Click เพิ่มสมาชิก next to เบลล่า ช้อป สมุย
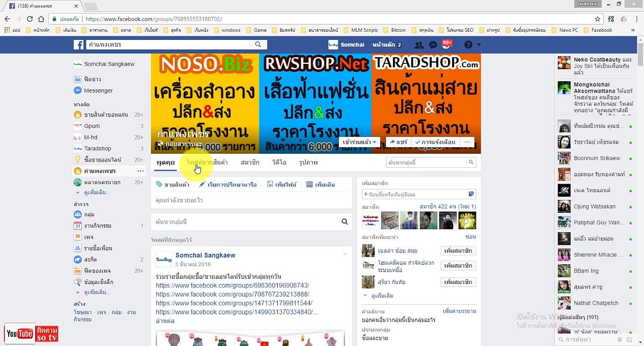This screenshot has height=346, width=644. [458, 251]
